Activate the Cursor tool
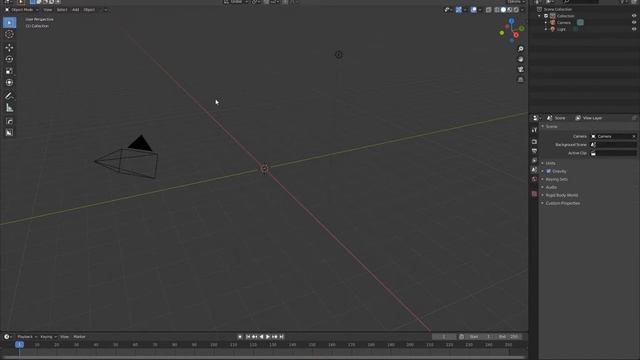Image resolution: width=640 pixels, height=360 pixels. tap(9, 35)
